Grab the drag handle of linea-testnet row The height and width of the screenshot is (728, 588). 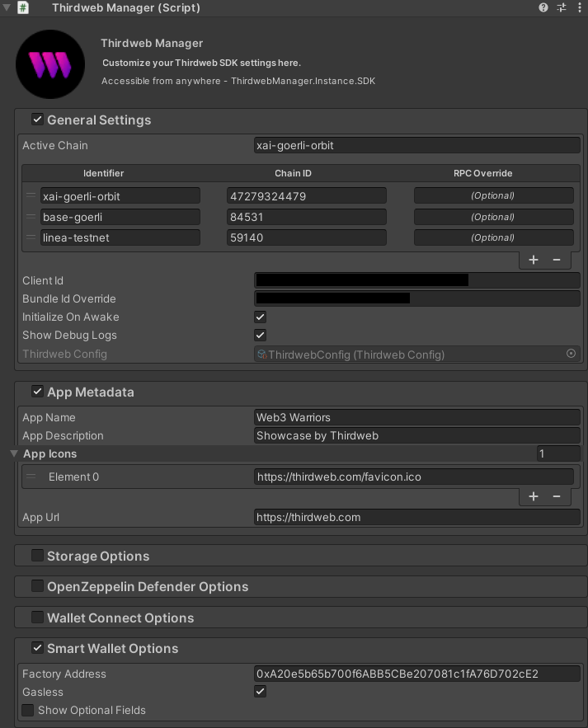[x=31, y=237]
